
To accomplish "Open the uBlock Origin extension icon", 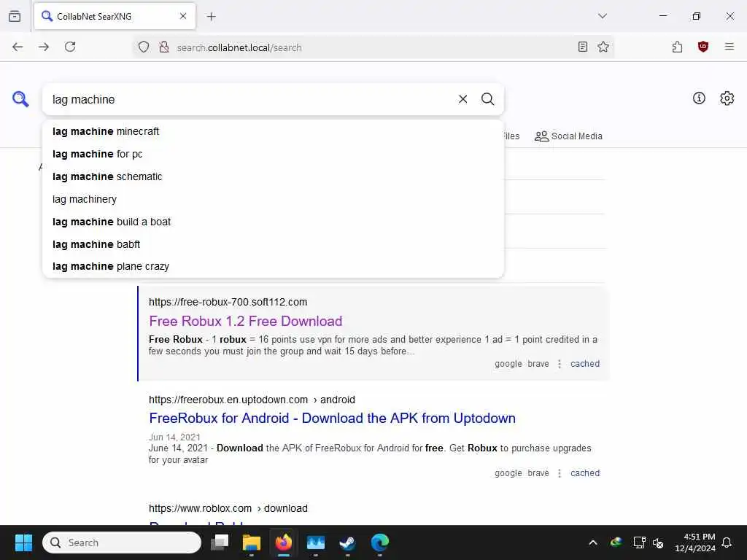I will coord(703,47).
